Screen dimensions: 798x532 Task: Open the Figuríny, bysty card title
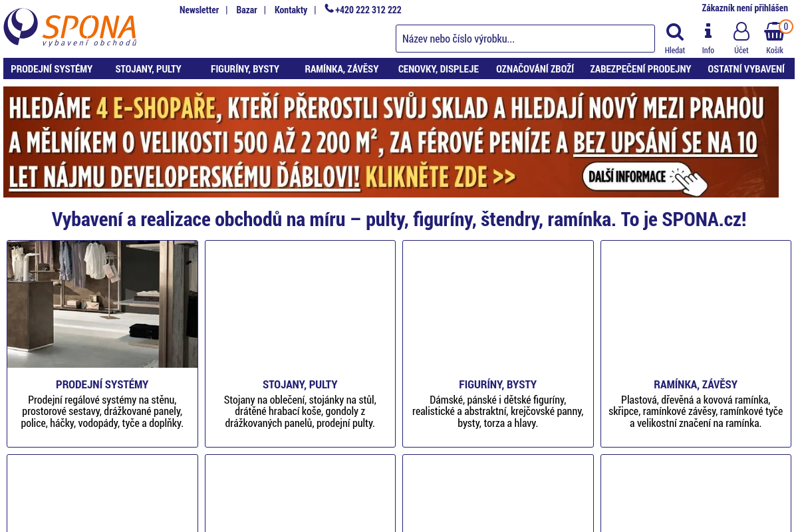click(x=498, y=384)
